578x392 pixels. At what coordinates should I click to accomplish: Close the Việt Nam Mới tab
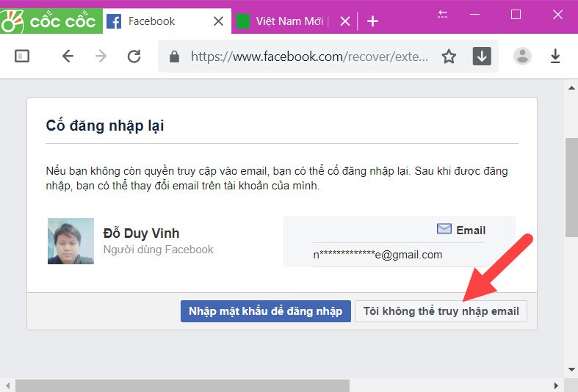click(x=345, y=21)
